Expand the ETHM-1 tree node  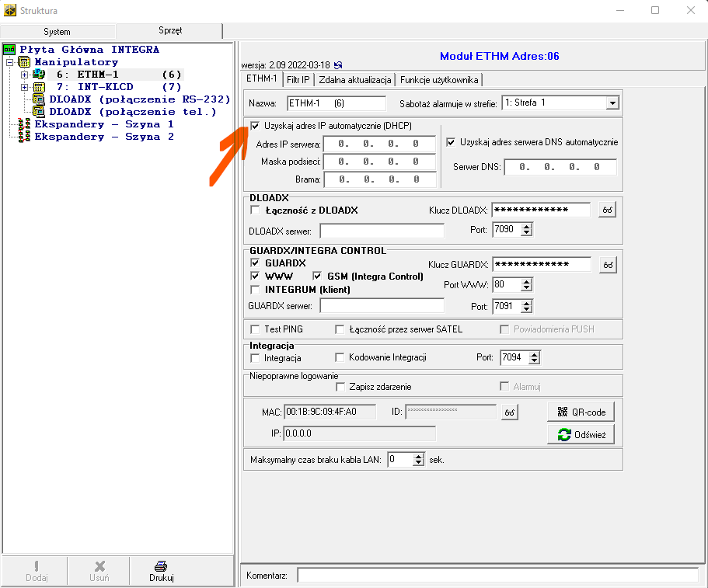[25, 75]
